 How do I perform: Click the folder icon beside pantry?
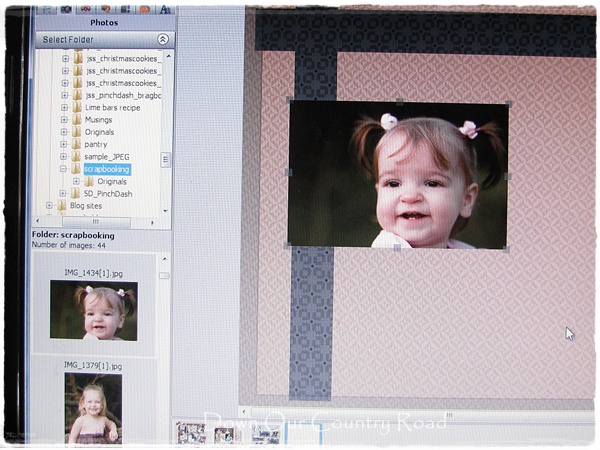(77, 144)
